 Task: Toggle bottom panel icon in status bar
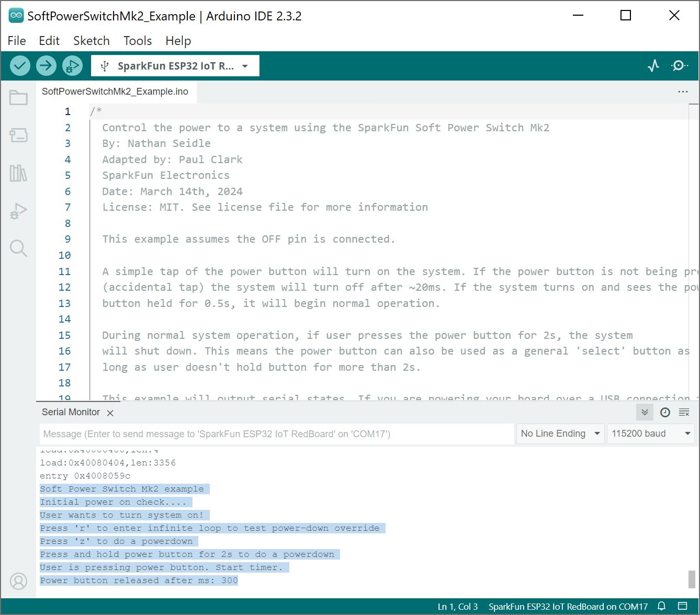682,607
